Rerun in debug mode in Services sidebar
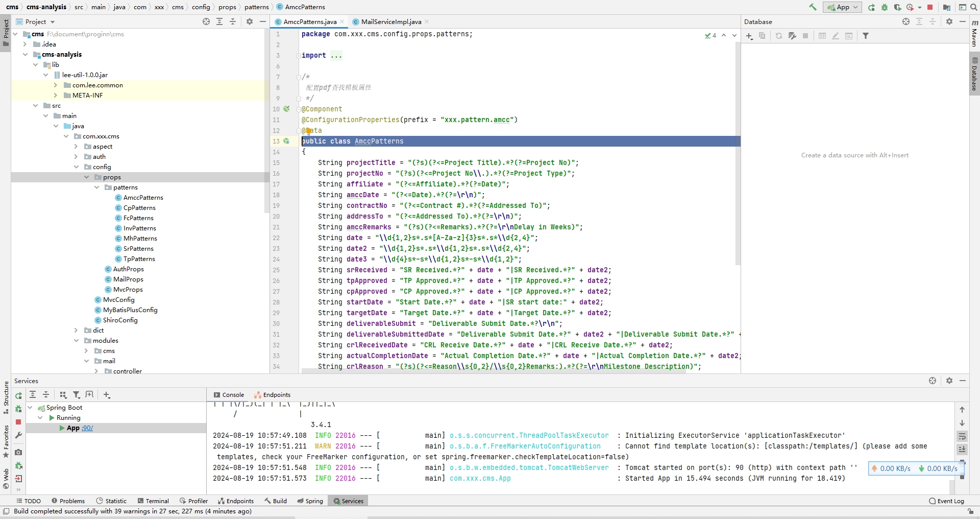This screenshot has height=519, width=980. (18, 409)
